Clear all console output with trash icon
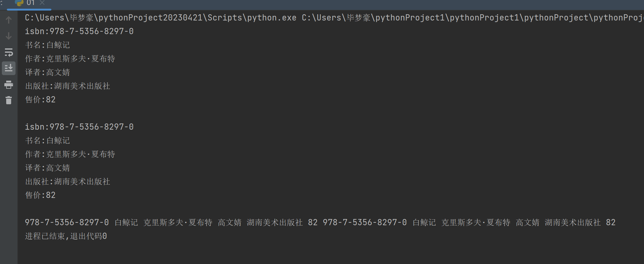Viewport: 644px width, 264px height. (9, 100)
